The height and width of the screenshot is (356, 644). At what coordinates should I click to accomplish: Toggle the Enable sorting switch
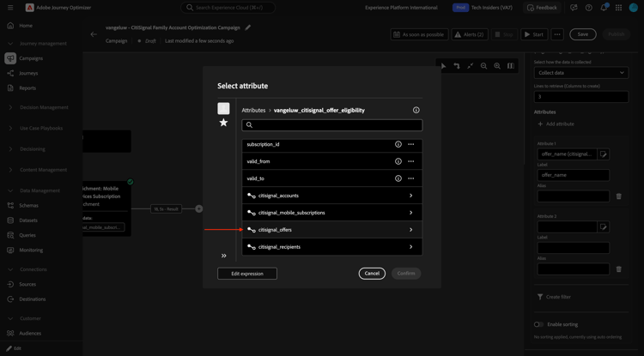538,324
